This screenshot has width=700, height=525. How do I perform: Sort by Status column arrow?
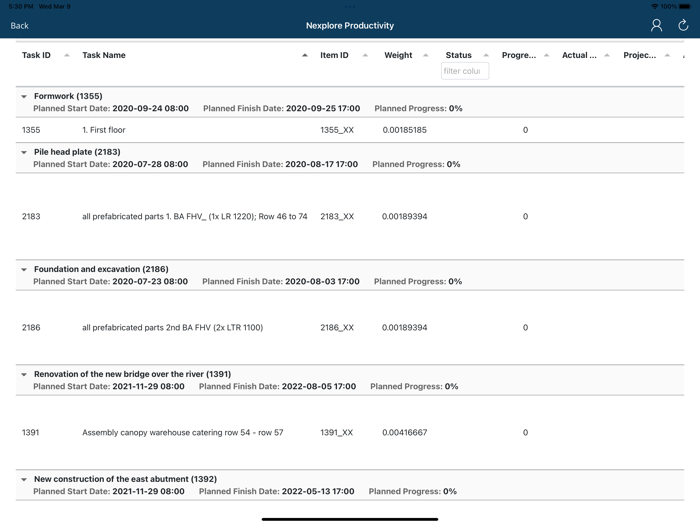[x=487, y=55]
